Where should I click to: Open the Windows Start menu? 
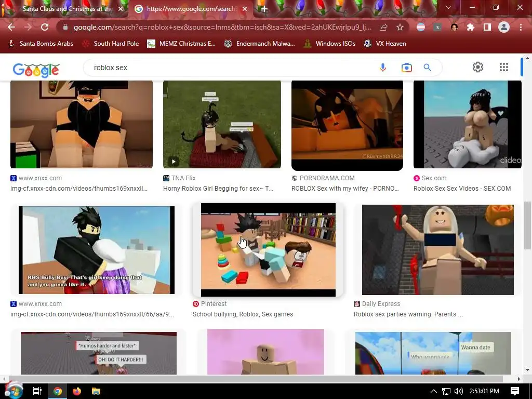tap(13, 391)
